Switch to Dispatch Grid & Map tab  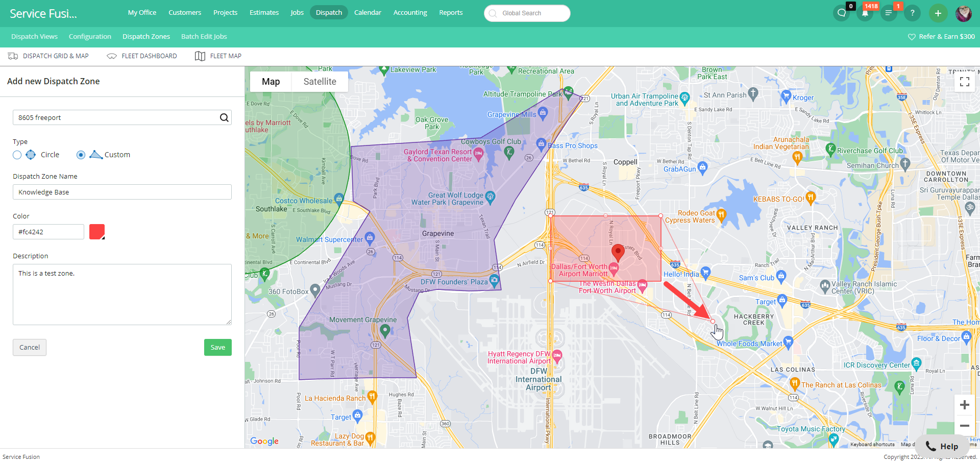click(48, 56)
